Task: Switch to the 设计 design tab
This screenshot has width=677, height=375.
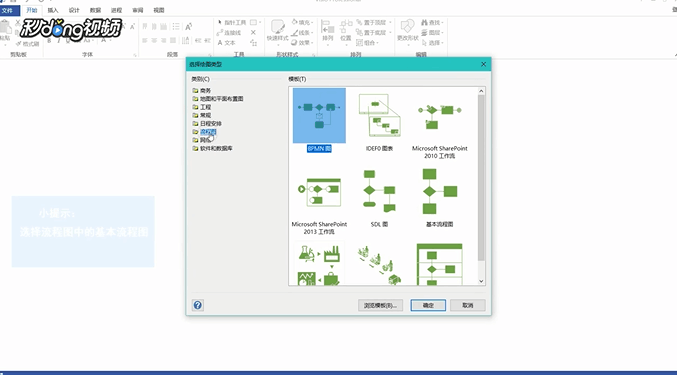Action: tap(74, 10)
